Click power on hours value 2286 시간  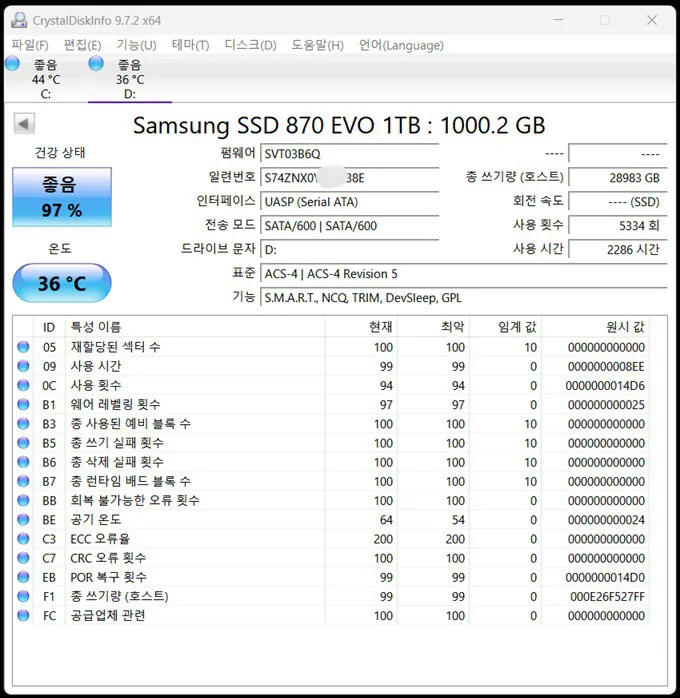pyautogui.click(x=618, y=250)
